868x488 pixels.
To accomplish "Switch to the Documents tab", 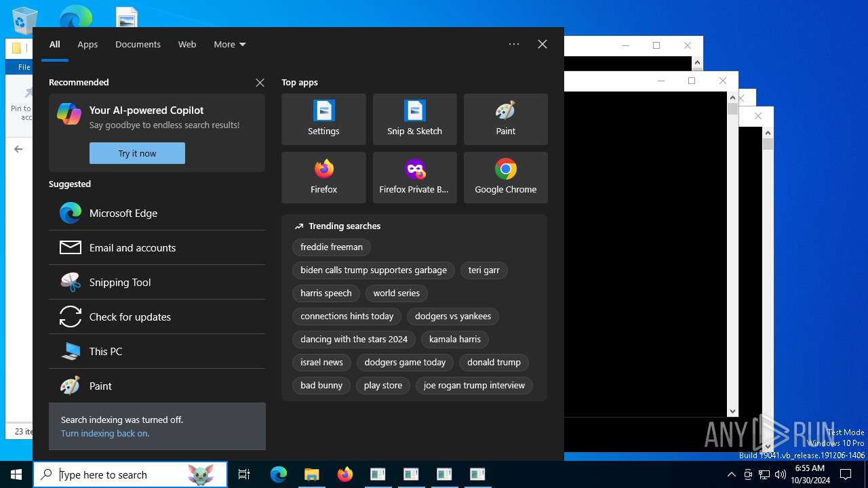I will 138,44.
